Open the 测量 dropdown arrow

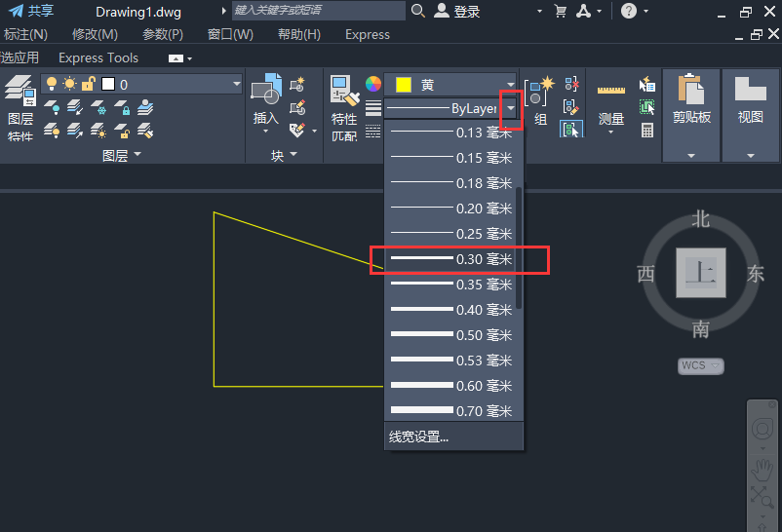click(x=611, y=133)
